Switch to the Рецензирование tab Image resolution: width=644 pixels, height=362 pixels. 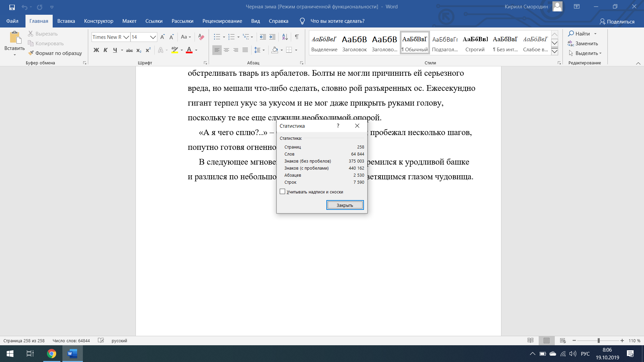click(x=222, y=21)
